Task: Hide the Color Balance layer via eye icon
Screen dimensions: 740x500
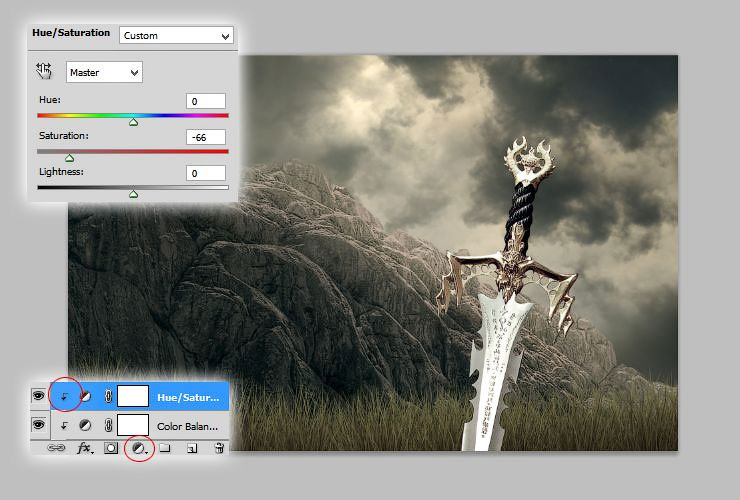Action: click(39, 424)
